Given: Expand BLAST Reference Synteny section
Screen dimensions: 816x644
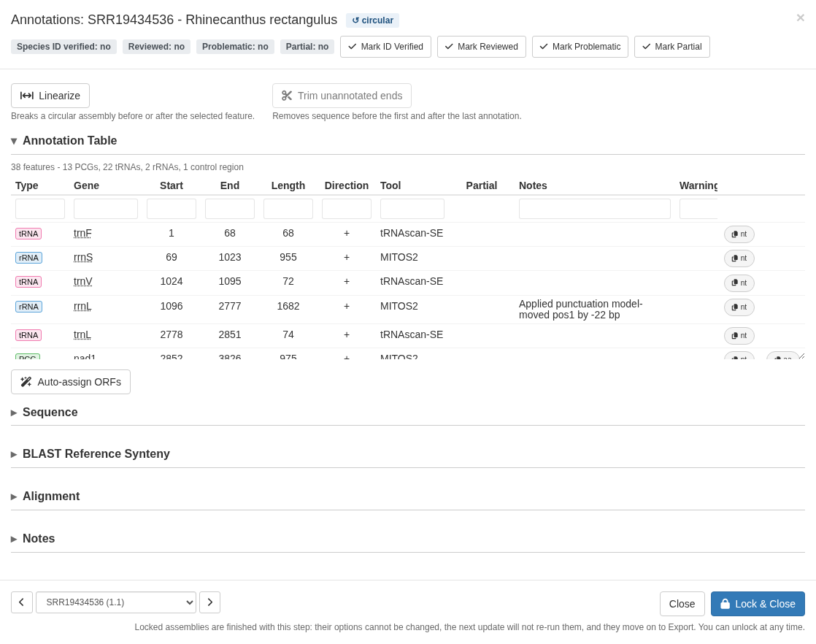Looking at the screenshot, I should coord(91,454).
